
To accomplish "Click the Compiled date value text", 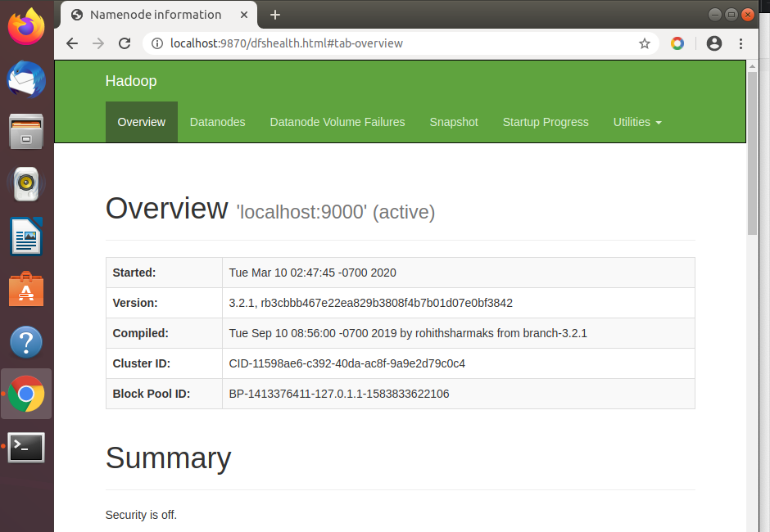I will (408, 334).
